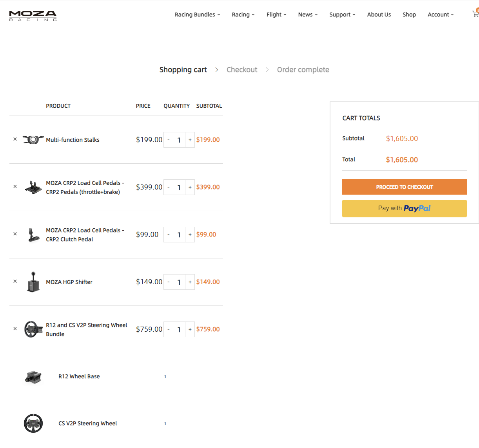Open CRP2 Pedals throttle+brake thumbnail

coord(33,187)
